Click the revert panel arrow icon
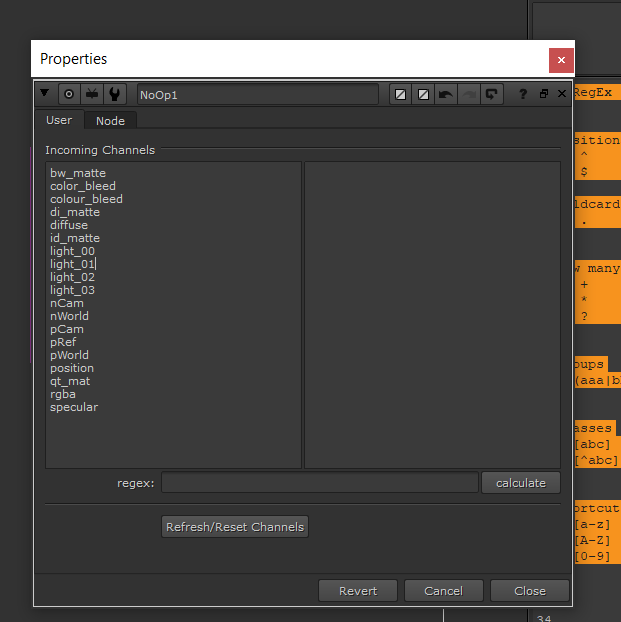Screen dimensions: 621x622 pos(492,94)
